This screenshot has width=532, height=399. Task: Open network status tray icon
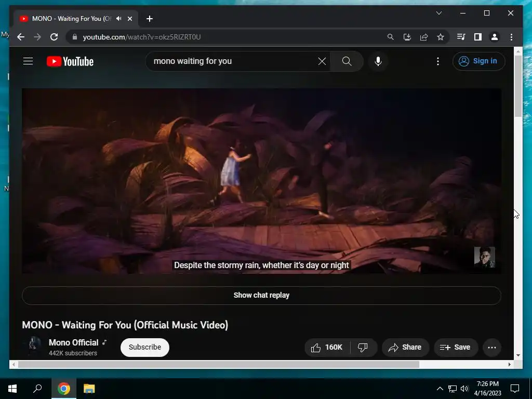[453, 389]
